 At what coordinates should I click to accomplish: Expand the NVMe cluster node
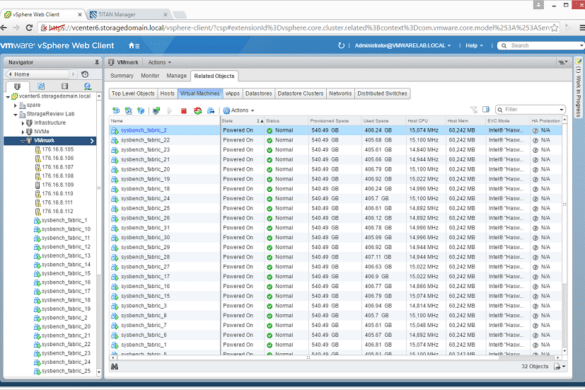coord(23,132)
